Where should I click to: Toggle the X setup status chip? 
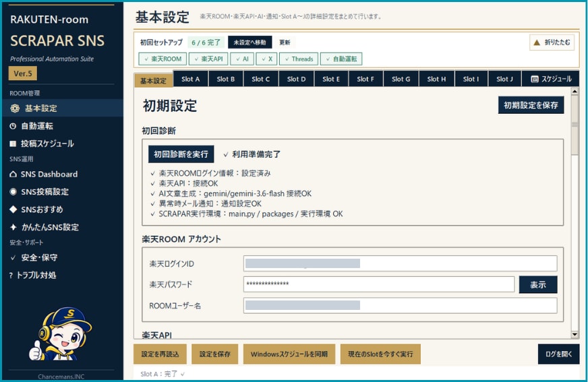coord(266,59)
